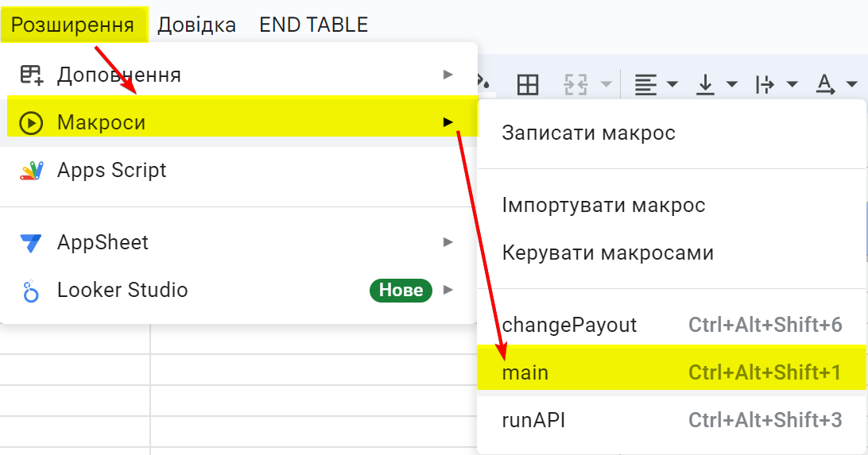868x455 pixels.
Task: Open the Looker Studio submenu
Action: click(238, 291)
